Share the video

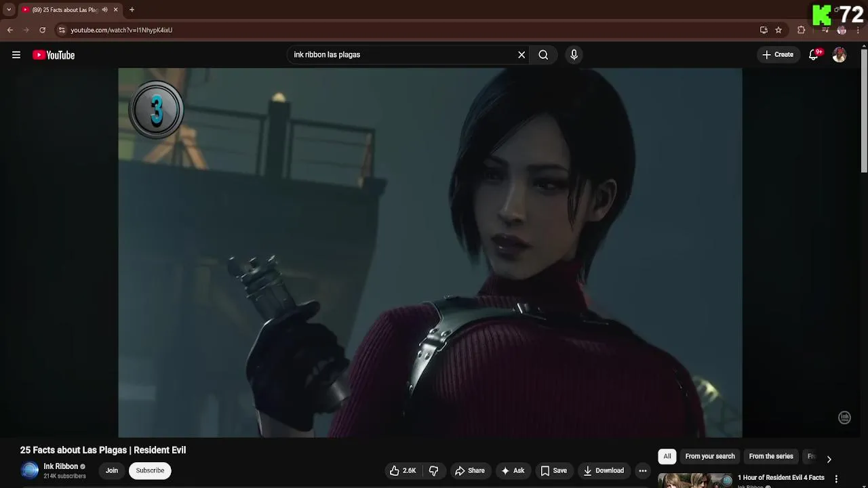pyautogui.click(x=470, y=470)
